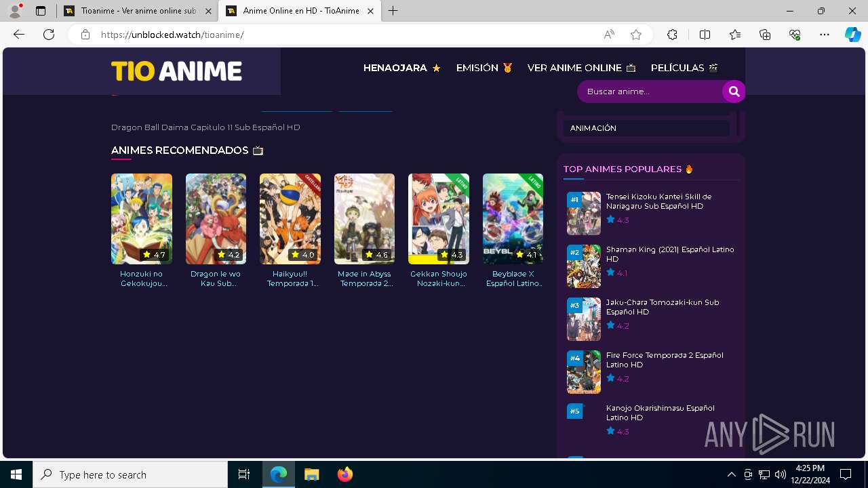Open network status tray icon
This screenshot has width=868, height=488.
click(764, 474)
